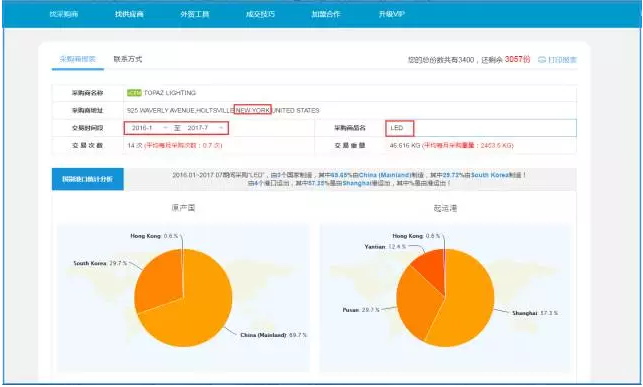Select the 升级VIP navigation item
Viewport: 643px width, 387px height.
tap(392, 14)
